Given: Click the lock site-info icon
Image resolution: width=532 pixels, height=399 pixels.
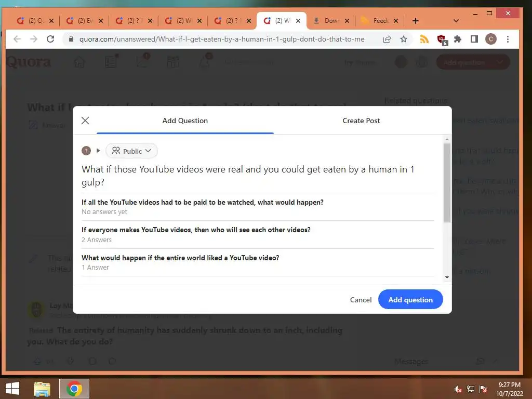Looking at the screenshot, I should pyautogui.click(x=71, y=39).
